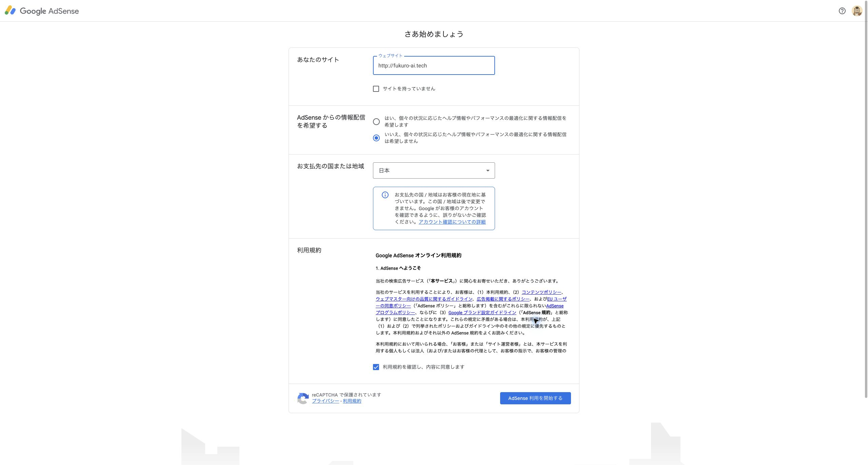This screenshot has width=868, height=465.
Task: Open the reCAPTCHA 利用規約 link
Action: click(352, 401)
